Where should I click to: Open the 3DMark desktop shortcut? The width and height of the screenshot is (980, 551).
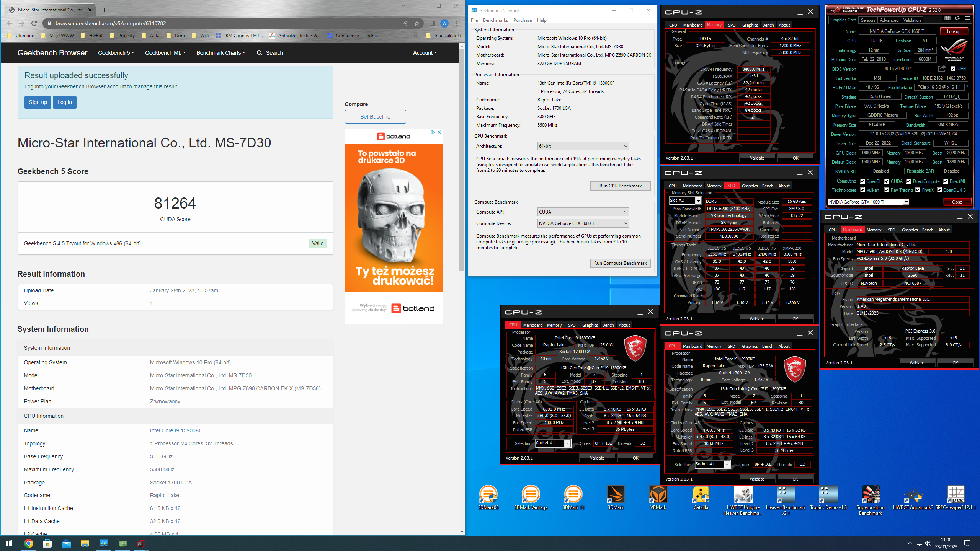pos(616,497)
